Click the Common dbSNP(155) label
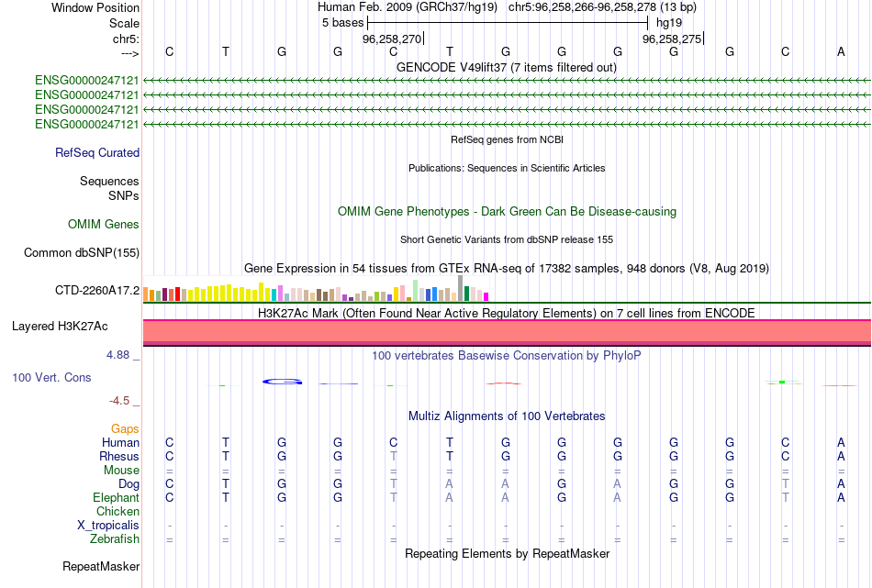Screen dimensions: 872x588 pos(81,253)
